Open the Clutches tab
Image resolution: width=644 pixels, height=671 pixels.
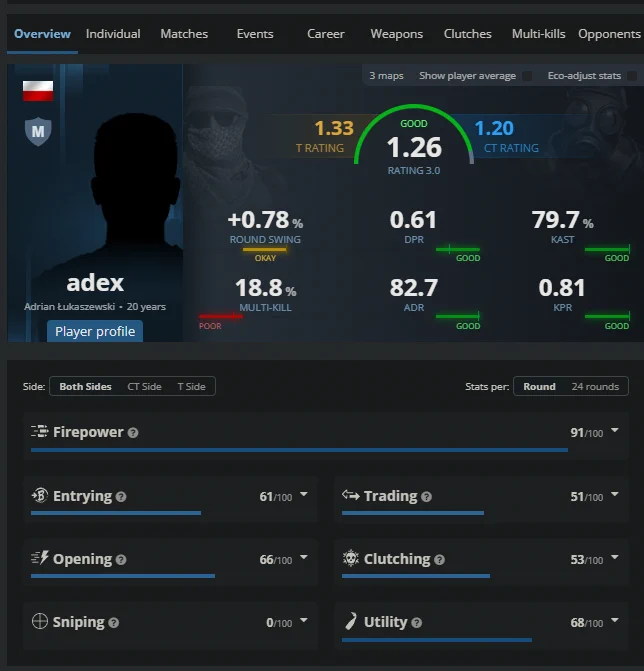pos(468,34)
